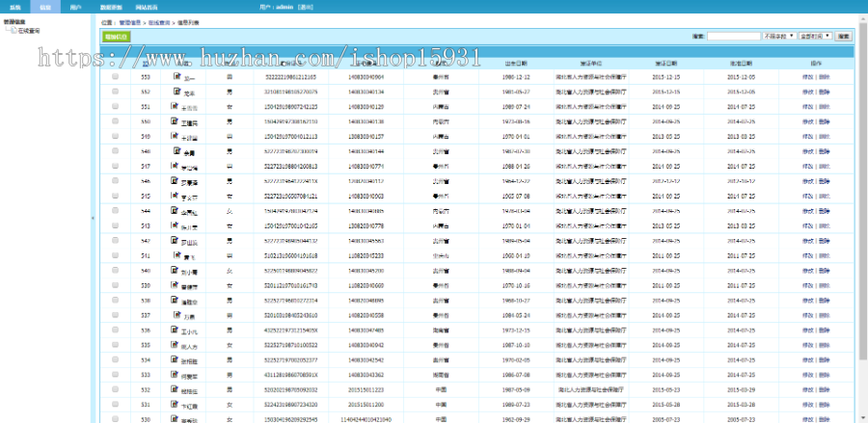
Task: Click the edit icon in row 550
Action: [177, 121]
